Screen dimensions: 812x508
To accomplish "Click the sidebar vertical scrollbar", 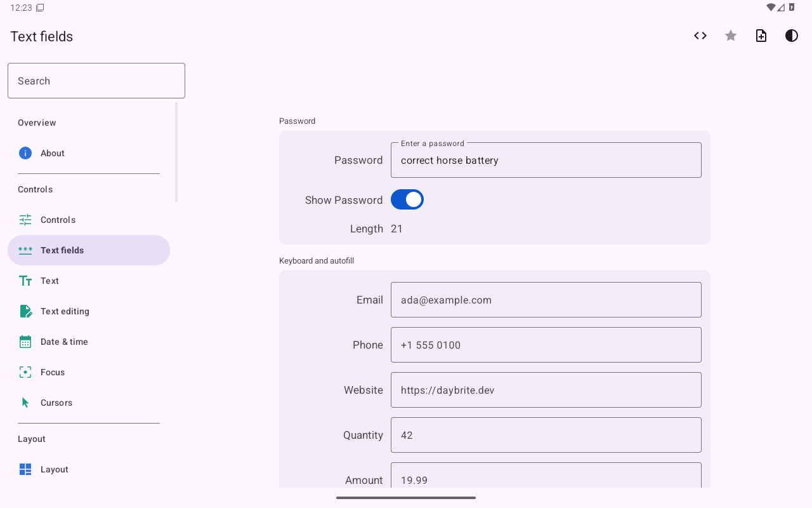I will click(176, 152).
